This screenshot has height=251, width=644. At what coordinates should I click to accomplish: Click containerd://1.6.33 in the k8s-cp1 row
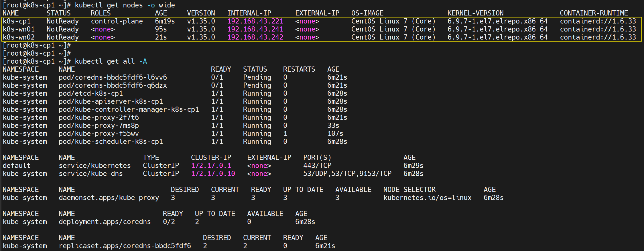point(598,21)
